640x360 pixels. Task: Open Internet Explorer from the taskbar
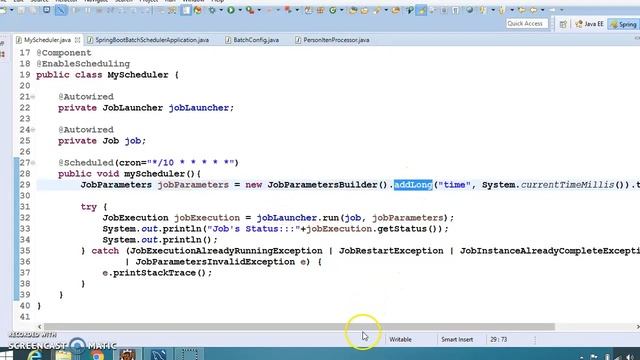(36, 354)
